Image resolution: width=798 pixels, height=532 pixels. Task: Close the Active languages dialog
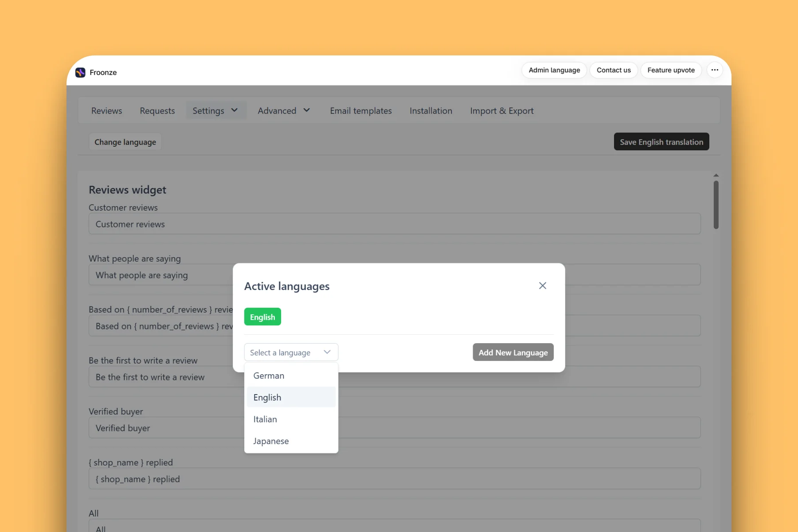pos(542,286)
